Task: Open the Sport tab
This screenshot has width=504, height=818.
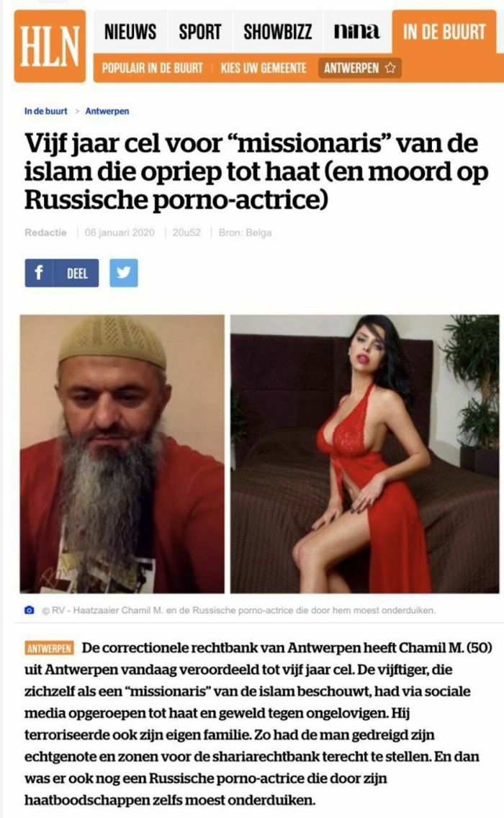Action: coord(200,32)
